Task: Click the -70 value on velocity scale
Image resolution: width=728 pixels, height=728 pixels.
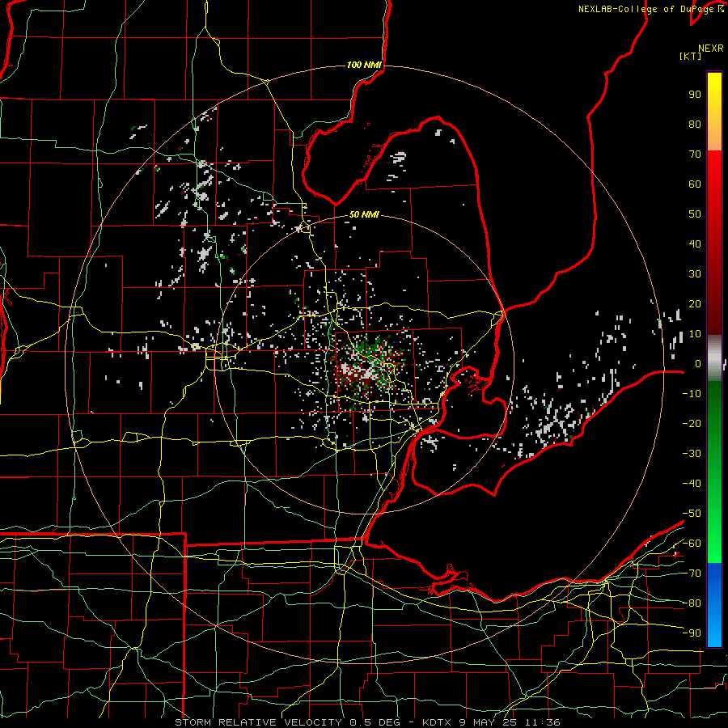Action: [692, 574]
